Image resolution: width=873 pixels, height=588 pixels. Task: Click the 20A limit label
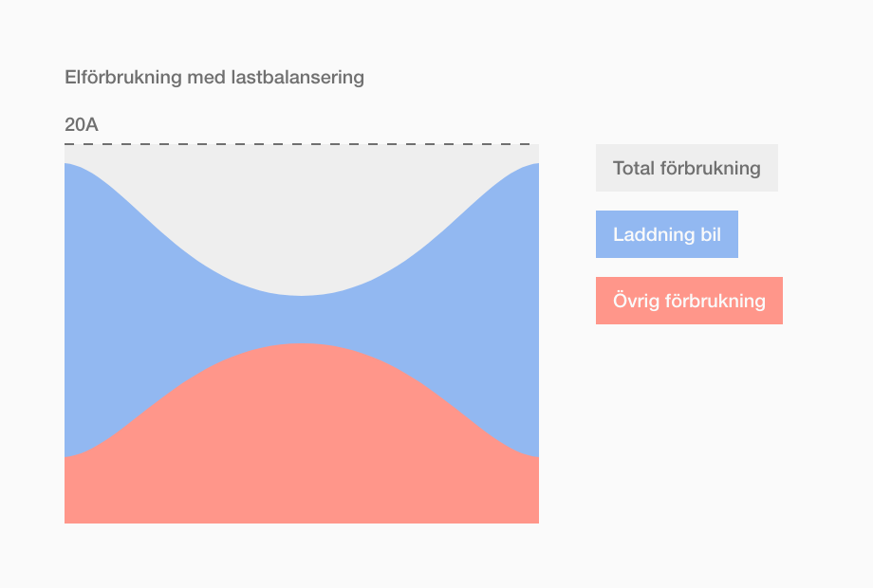[x=82, y=124]
